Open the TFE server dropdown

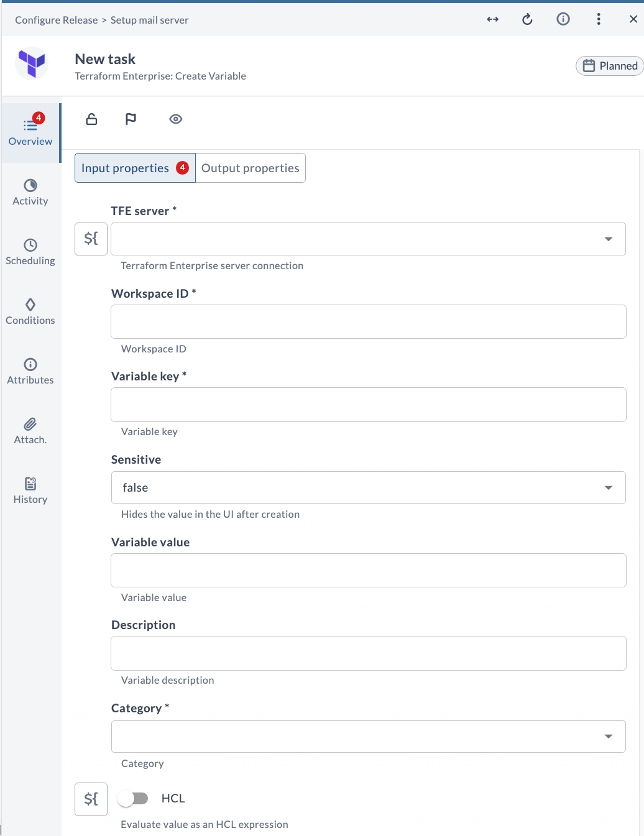(x=368, y=239)
